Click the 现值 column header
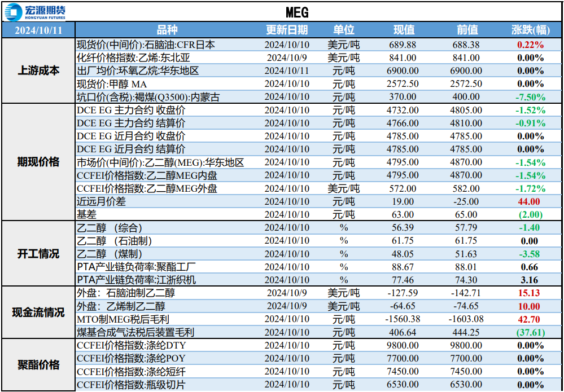The width and height of the screenshot is (564, 392). pyautogui.click(x=404, y=30)
